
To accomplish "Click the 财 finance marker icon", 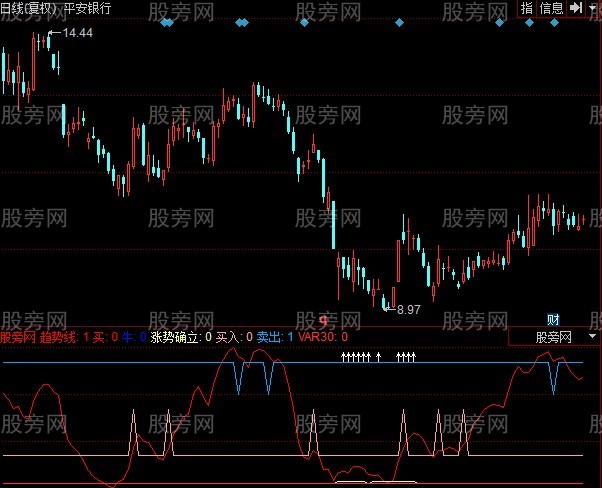I will click(553, 320).
